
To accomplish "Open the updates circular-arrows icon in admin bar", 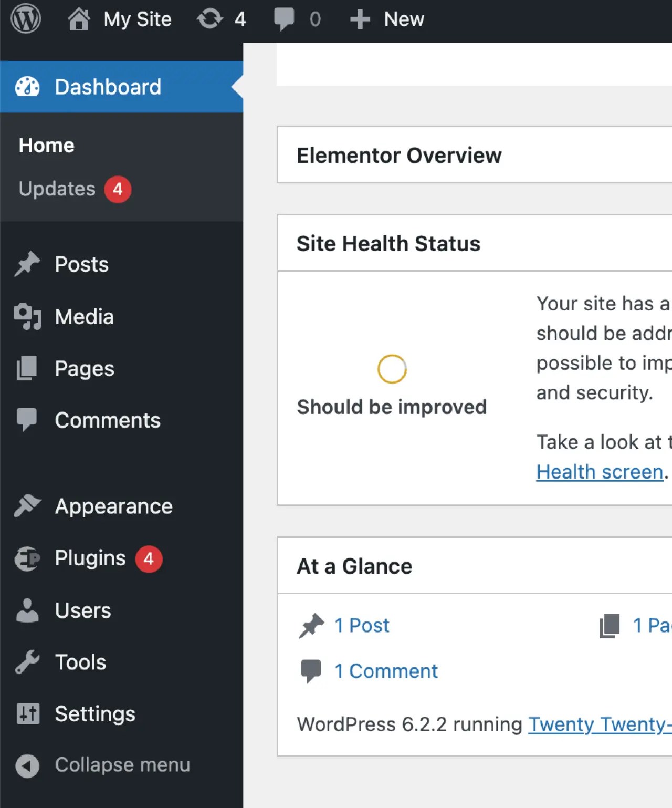I will click(210, 19).
